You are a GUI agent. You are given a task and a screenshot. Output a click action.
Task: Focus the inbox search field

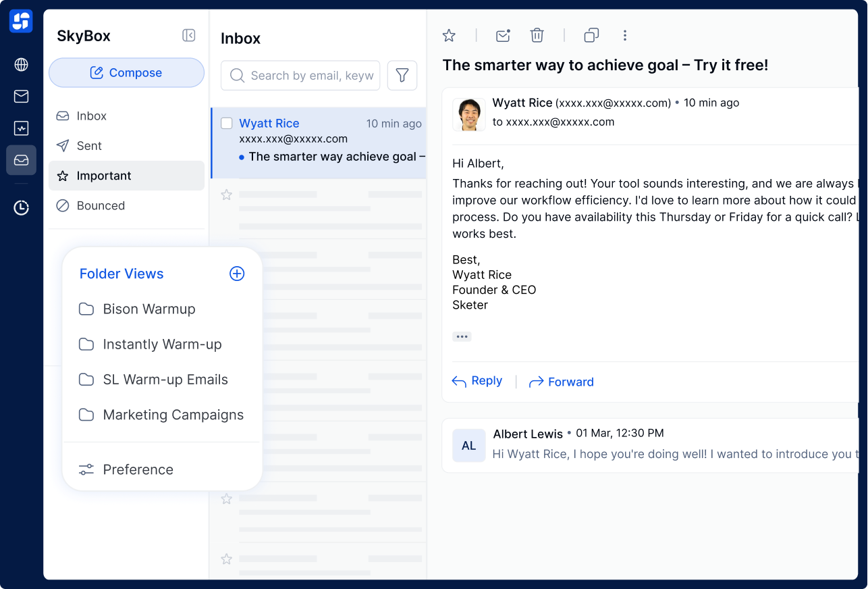pos(300,76)
